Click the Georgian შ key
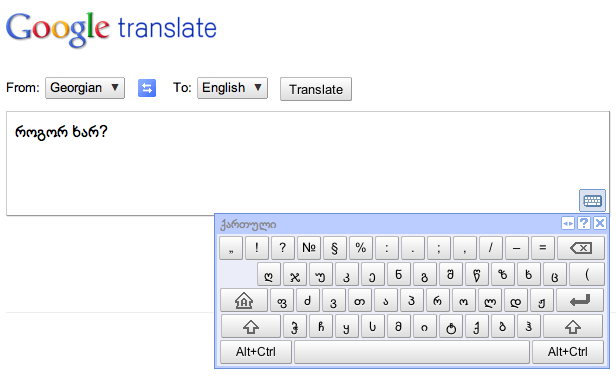The image size is (616, 384). (451, 274)
